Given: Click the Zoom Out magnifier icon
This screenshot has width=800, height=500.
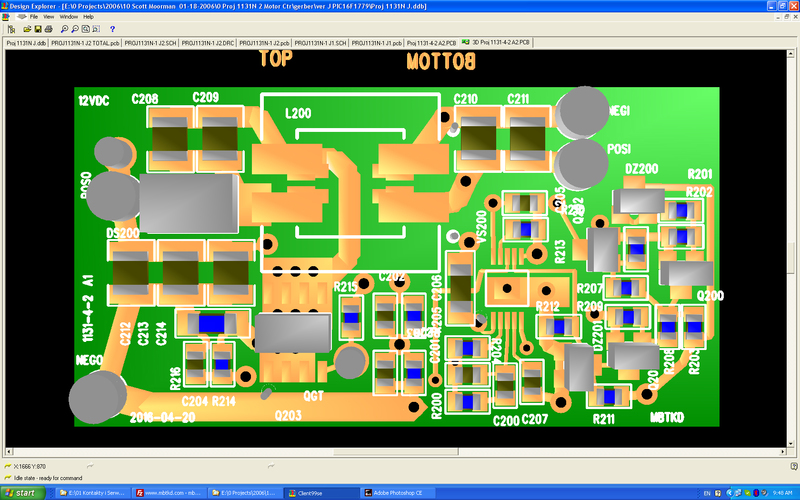Looking at the screenshot, I should (74, 29).
